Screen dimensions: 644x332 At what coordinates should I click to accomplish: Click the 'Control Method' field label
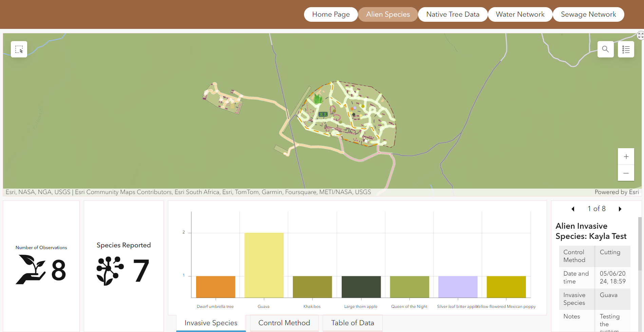click(x=574, y=256)
